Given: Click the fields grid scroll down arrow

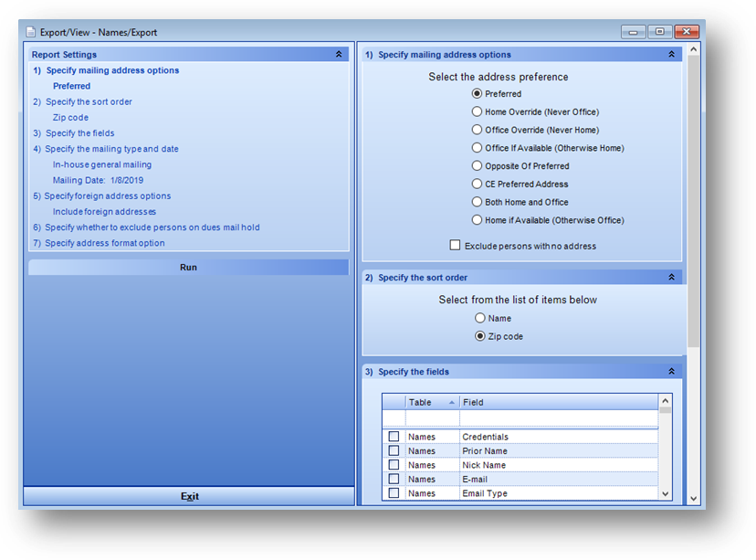Looking at the screenshot, I should pyautogui.click(x=666, y=493).
